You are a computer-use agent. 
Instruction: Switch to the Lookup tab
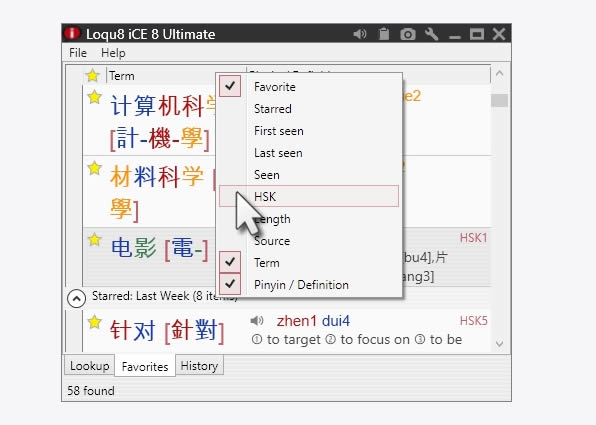89,366
